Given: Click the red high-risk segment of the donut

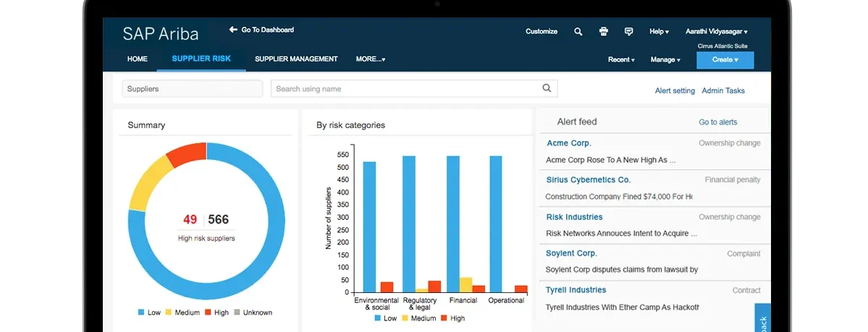Looking at the screenshot, I should [188, 153].
